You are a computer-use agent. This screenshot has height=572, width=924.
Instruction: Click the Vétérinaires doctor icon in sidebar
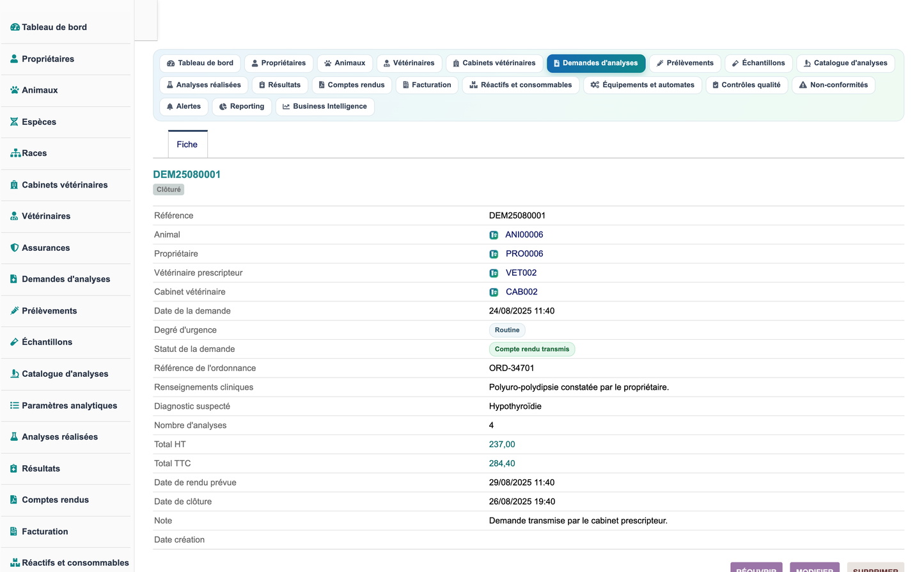click(x=14, y=216)
